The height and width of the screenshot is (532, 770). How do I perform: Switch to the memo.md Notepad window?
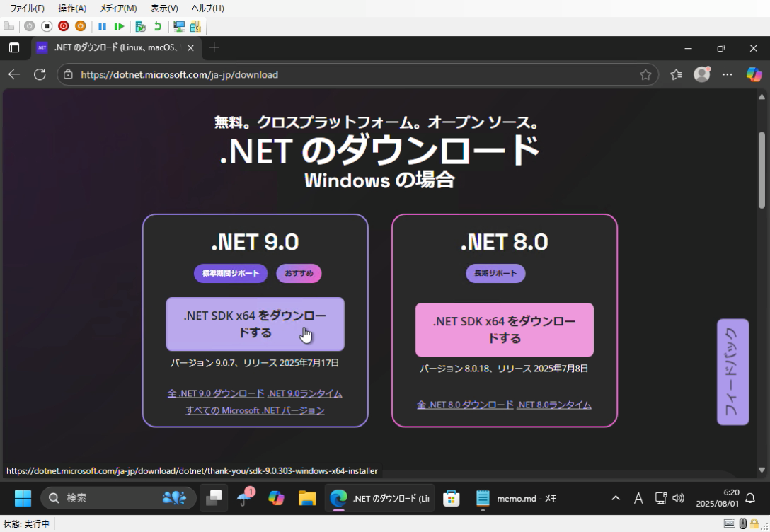coord(517,498)
